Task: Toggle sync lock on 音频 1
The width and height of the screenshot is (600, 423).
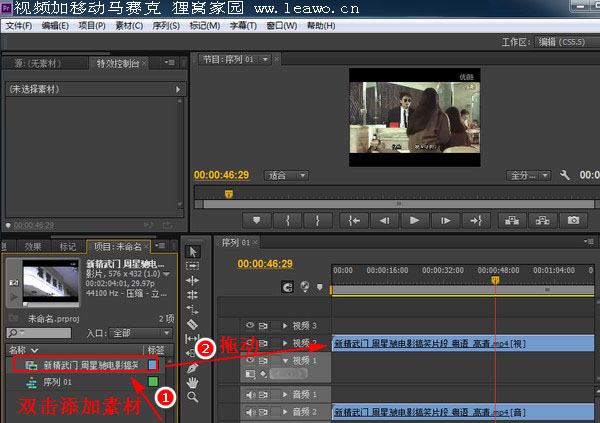Action: coord(263,394)
